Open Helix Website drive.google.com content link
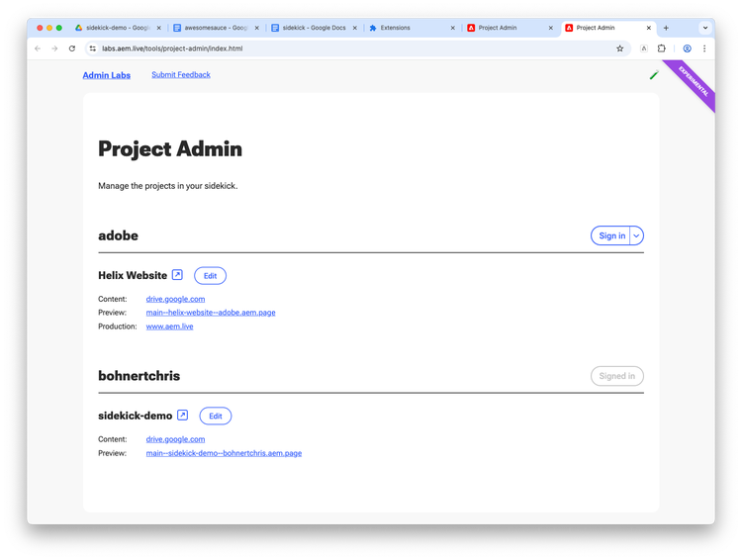Image resolution: width=742 pixels, height=560 pixels. click(175, 299)
